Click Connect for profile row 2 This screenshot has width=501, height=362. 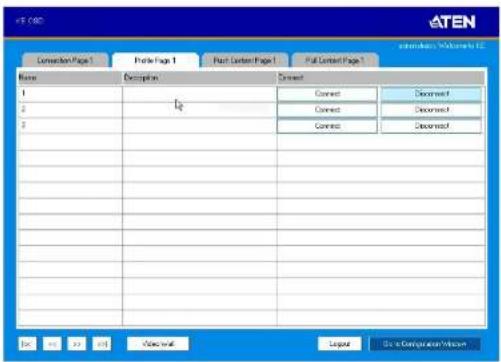pos(327,110)
